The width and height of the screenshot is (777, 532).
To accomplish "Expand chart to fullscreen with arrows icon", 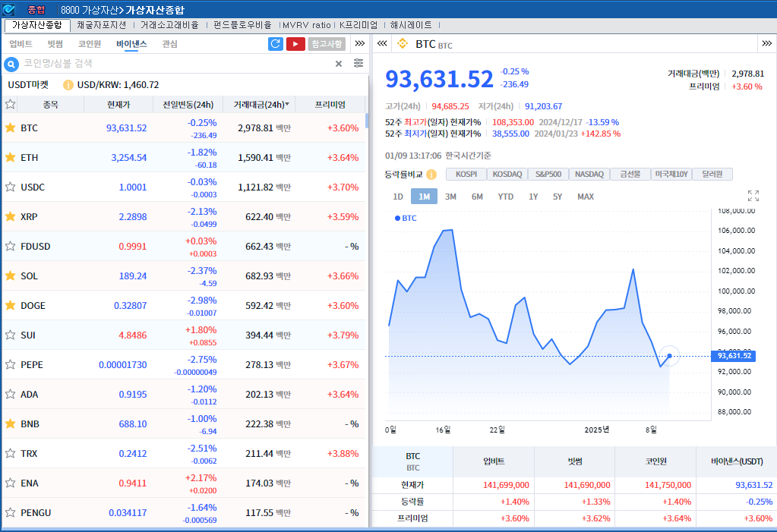I will coord(753,195).
